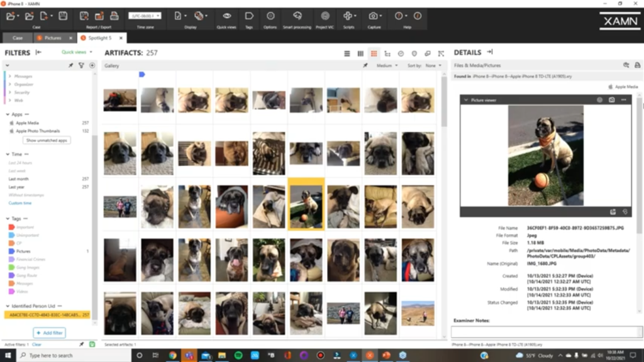Screen dimensions: 644x362
Task: Click the Add filter button
Action: (x=49, y=333)
